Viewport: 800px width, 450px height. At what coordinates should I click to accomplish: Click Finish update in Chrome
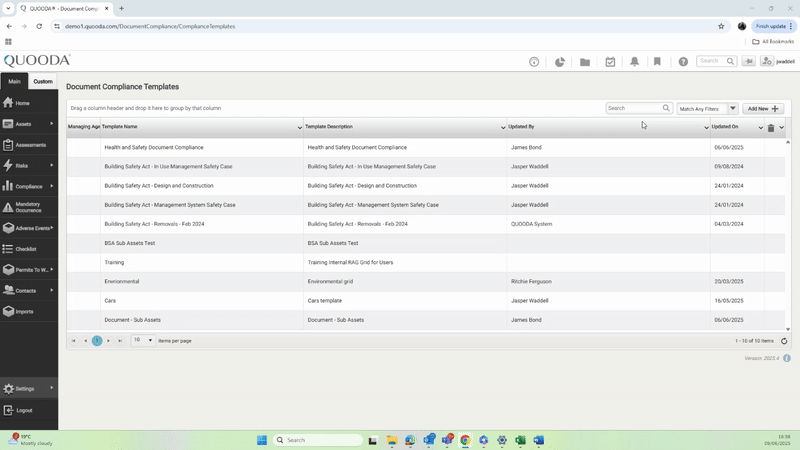pos(773,26)
